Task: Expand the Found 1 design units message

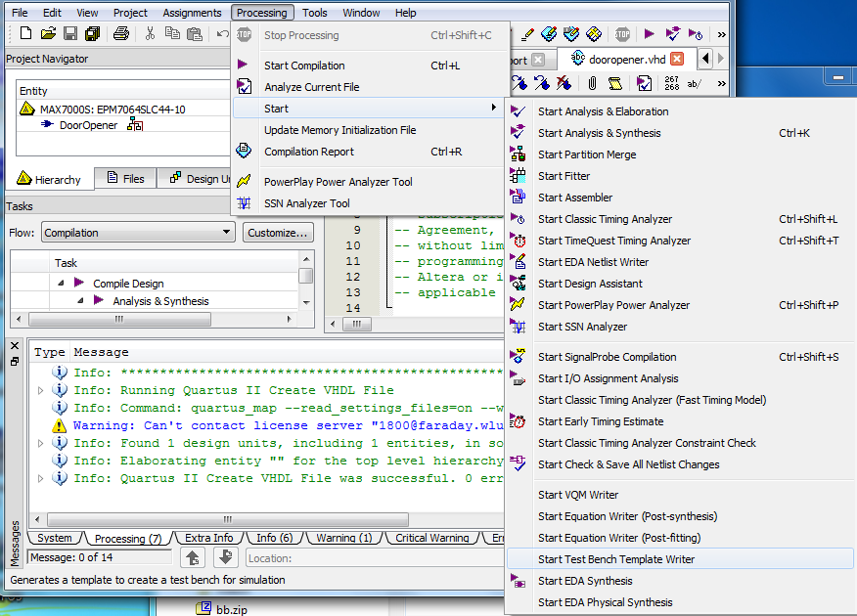Action: tap(40, 444)
